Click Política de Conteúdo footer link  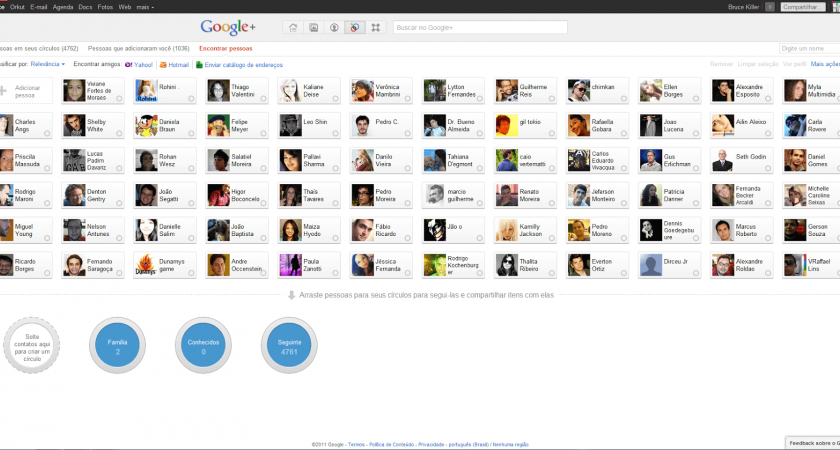coord(392,445)
